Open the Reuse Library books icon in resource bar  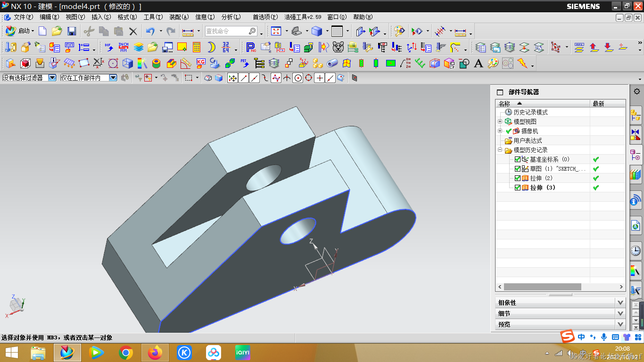click(636, 175)
